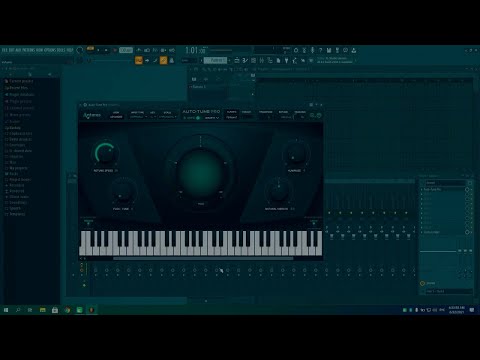
Task: Toggle the Auto-Tune Pro slot enable switch
Action: click(x=467, y=189)
